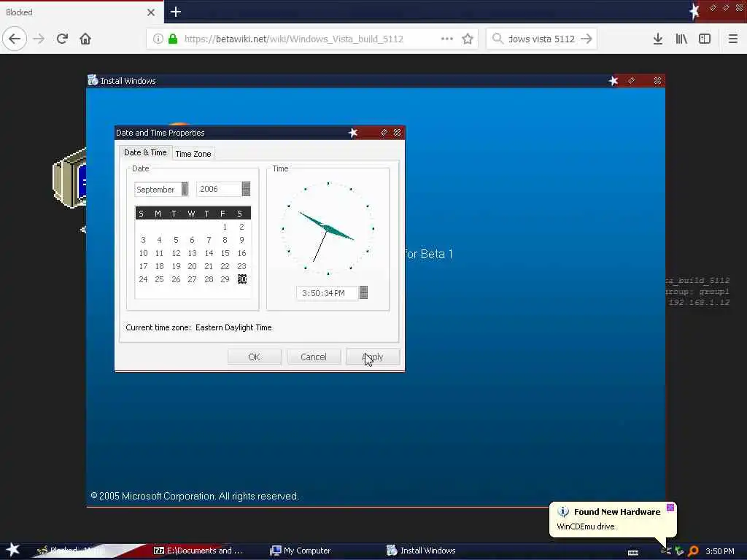
Task: Click the analog clock face
Action: click(328, 228)
